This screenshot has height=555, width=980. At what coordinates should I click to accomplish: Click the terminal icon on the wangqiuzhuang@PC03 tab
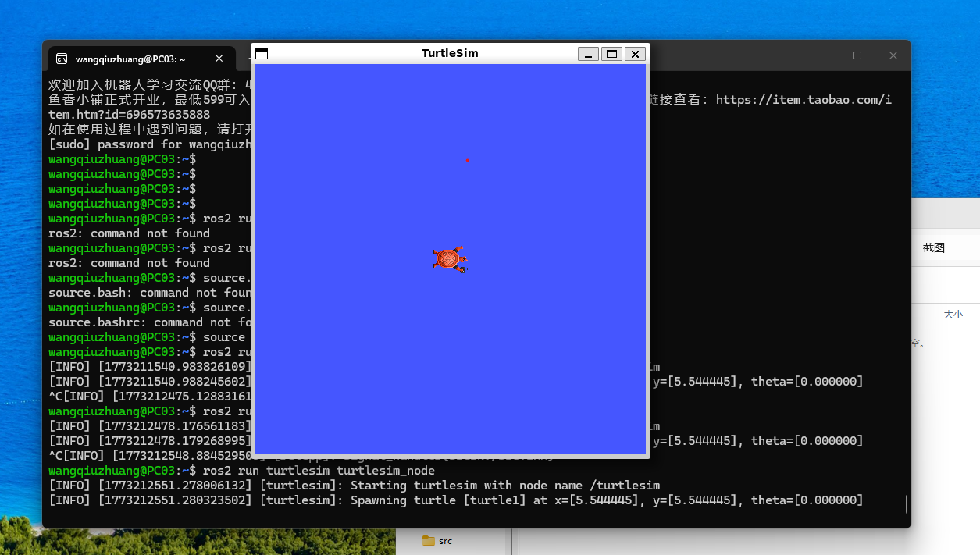61,59
